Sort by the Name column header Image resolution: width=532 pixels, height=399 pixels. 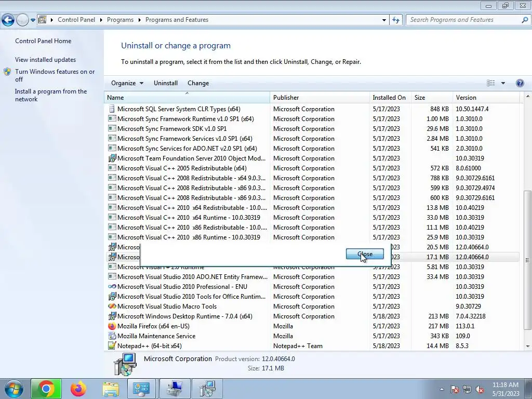(x=187, y=97)
